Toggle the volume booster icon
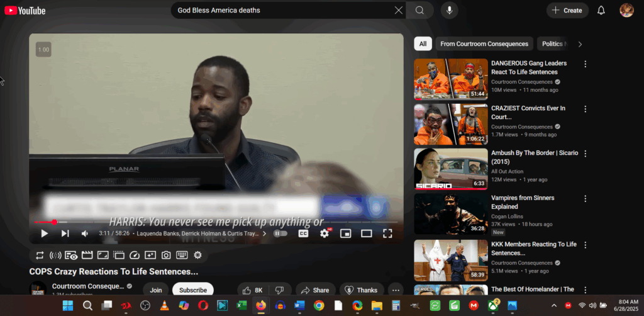Viewport: 644px width, 316px height. click(x=55, y=255)
